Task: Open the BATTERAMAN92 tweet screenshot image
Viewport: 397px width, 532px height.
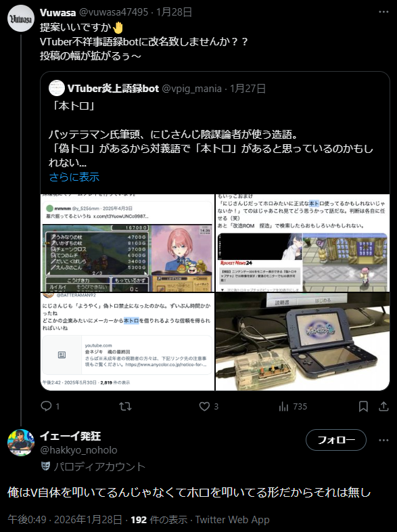Action: pos(127,342)
